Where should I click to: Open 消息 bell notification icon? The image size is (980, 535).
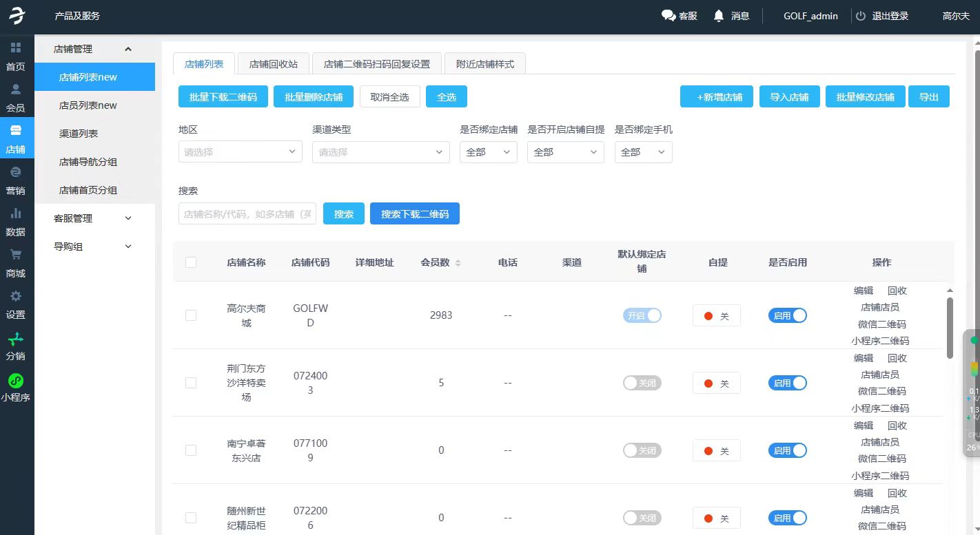719,15
